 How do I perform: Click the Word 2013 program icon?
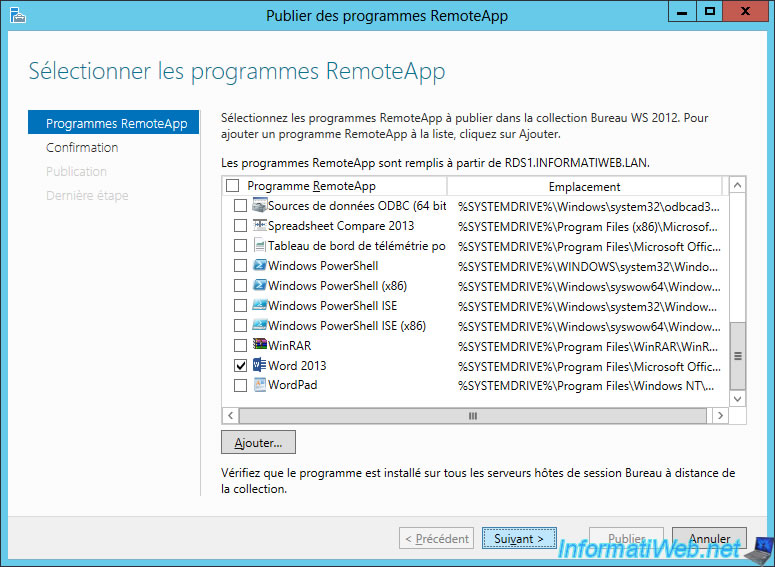coord(260,366)
